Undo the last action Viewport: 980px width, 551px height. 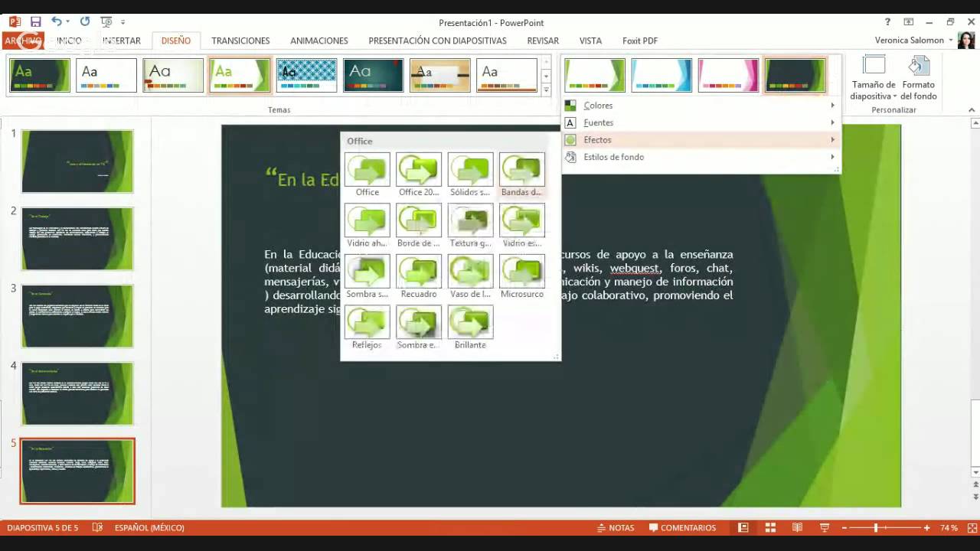(x=56, y=22)
